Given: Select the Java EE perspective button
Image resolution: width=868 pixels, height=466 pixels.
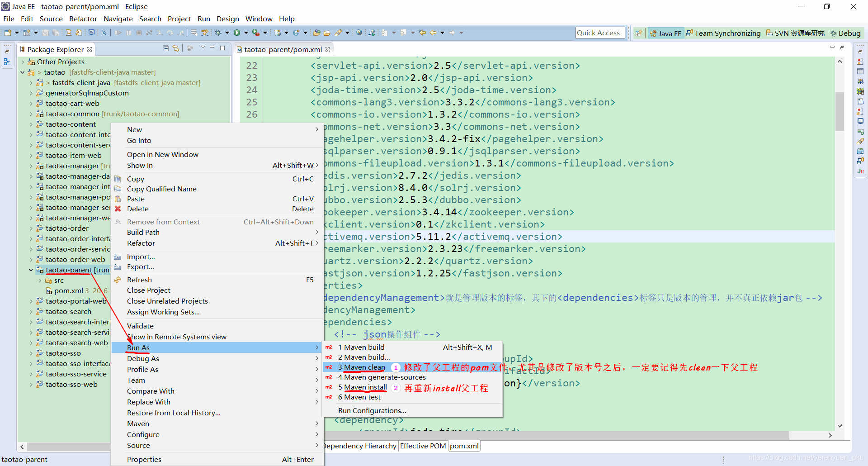Looking at the screenshot, I should (x=665, y=33).
